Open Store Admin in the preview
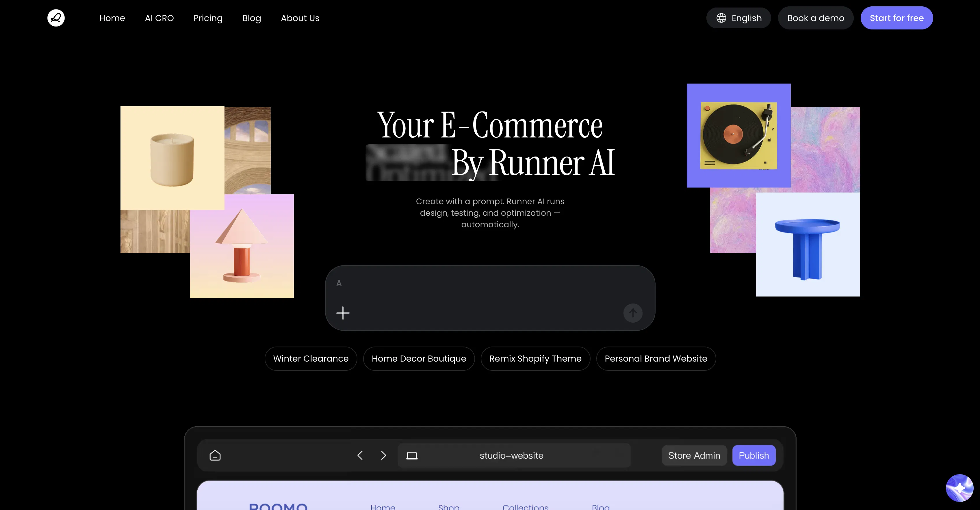The width and height of the screenshot is (980, 510). tap(694, 455)
